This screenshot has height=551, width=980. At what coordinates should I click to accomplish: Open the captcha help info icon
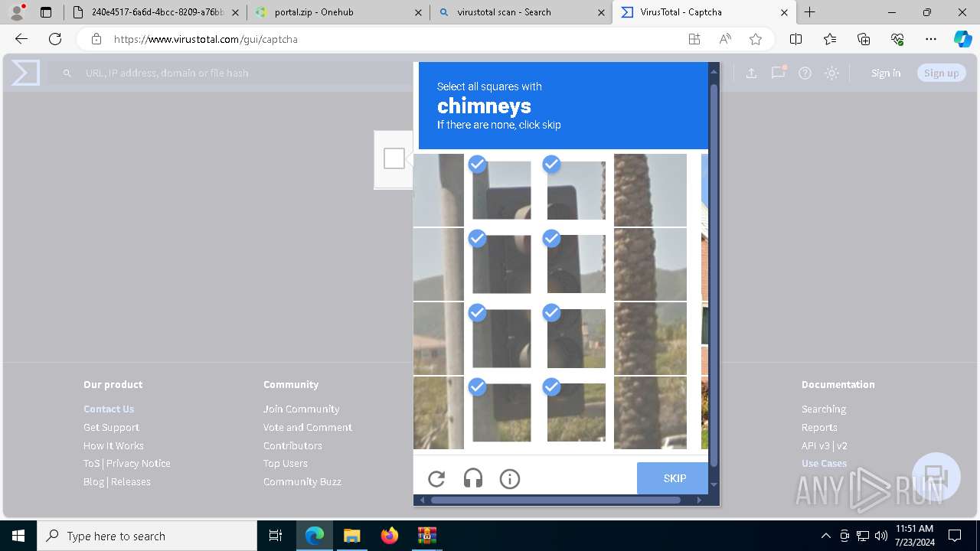[x=510, y=479]
